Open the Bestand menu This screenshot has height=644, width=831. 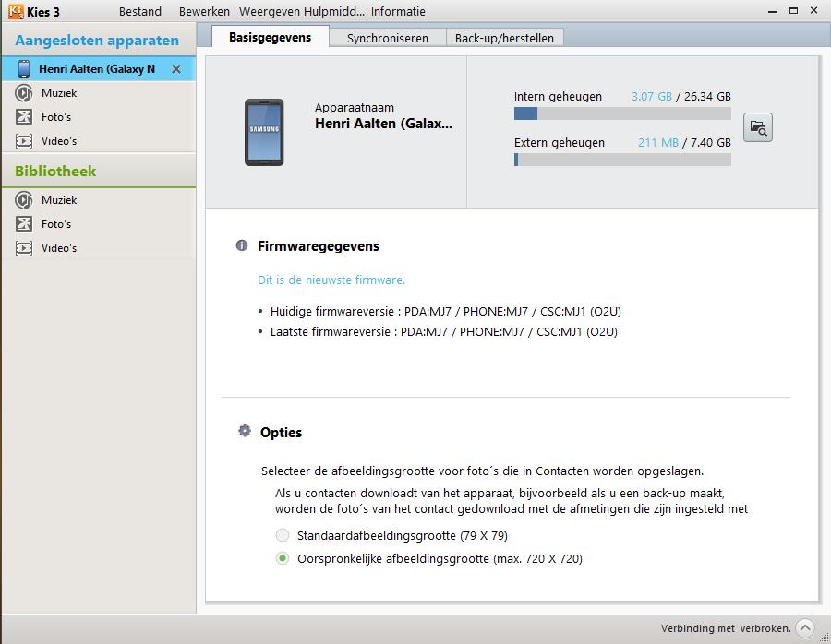[140, 12]
